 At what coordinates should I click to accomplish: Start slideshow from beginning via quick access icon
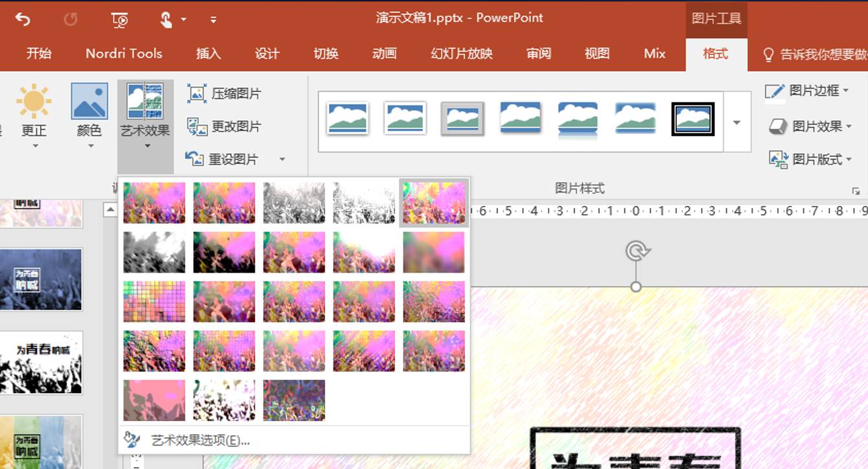(x=120, y=20)
